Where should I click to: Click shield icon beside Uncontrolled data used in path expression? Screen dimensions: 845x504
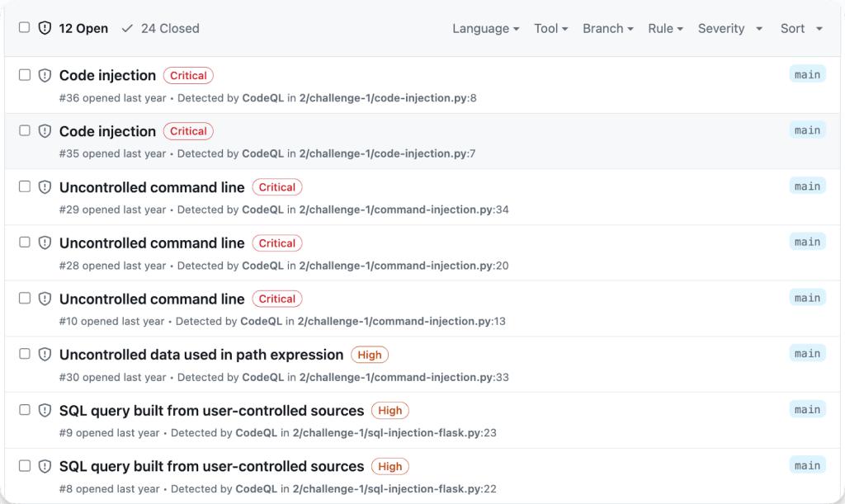point(45,355)
